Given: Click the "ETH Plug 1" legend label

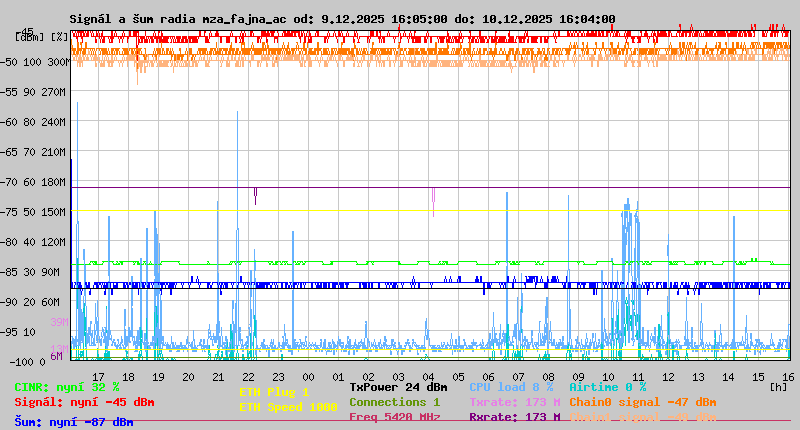Looking at the screenshot, I should click(x=274, y=392).
